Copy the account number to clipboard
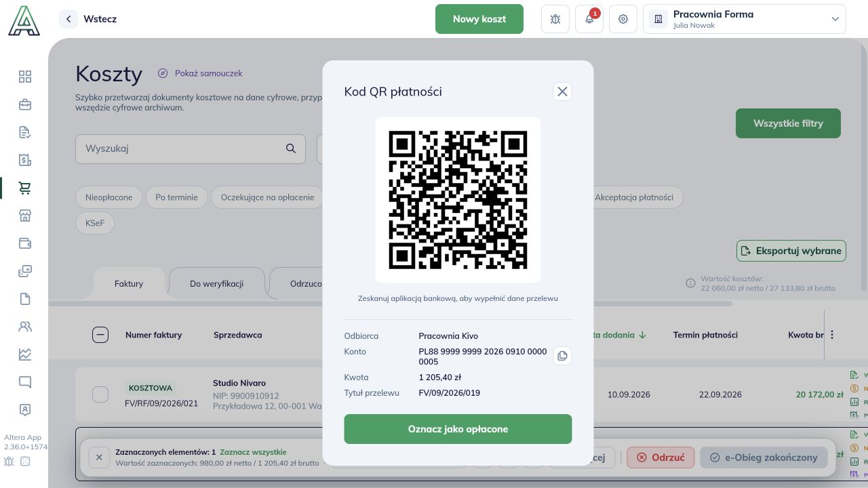The width and height of the screenshot is (868, 488). tap(562, 356)
